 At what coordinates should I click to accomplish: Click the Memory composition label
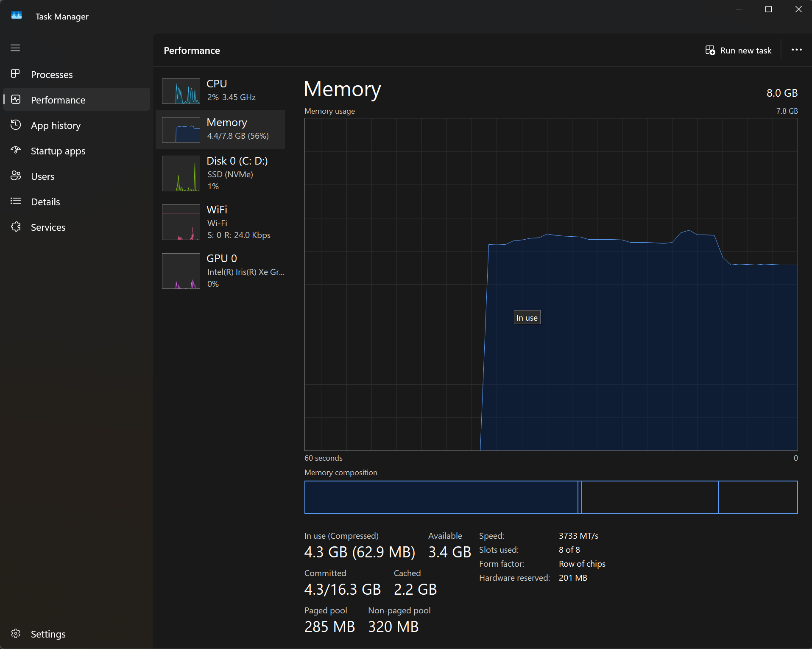coord(340,473)
